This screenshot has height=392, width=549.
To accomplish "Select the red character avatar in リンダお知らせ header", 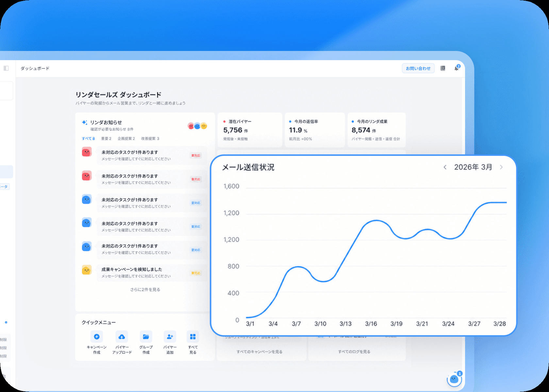I will [191, 126].
